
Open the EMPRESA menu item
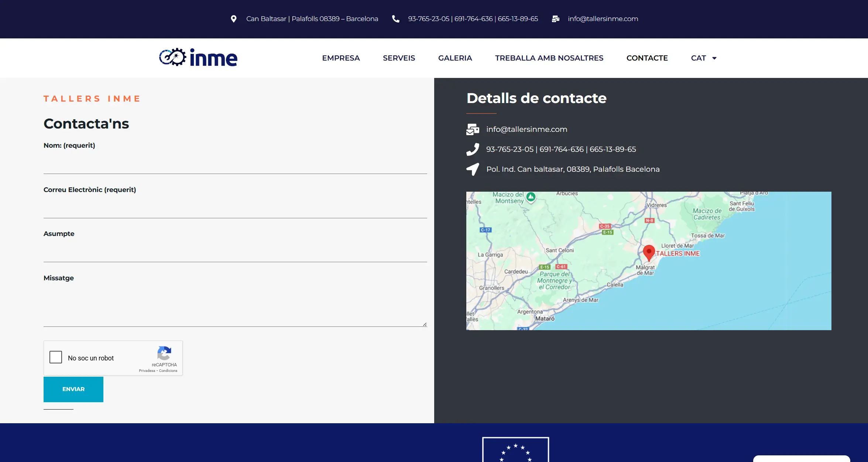[x=341, y=58]
